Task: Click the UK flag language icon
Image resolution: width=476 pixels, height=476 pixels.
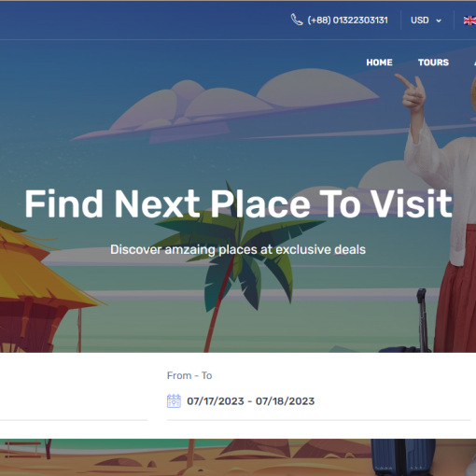Action: click(x=469, y=21)
